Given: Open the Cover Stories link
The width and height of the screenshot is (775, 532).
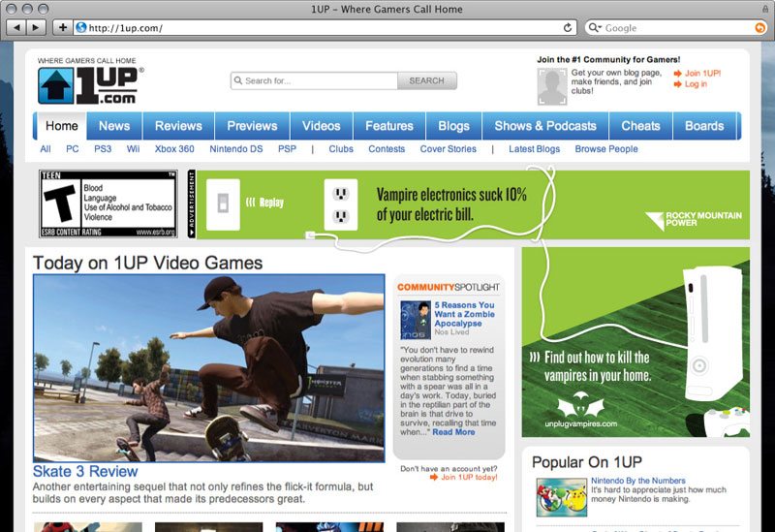Looking at the screenshot, I should (x=449, y=149).
